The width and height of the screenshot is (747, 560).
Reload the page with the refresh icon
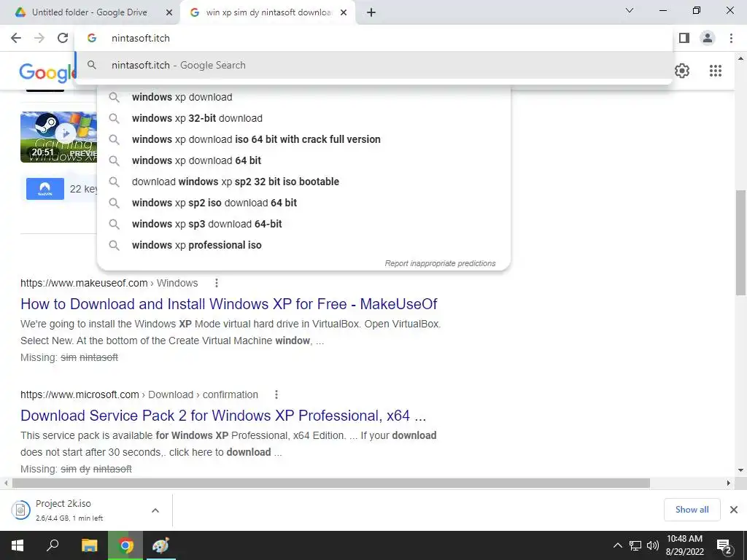coord(63,38)
